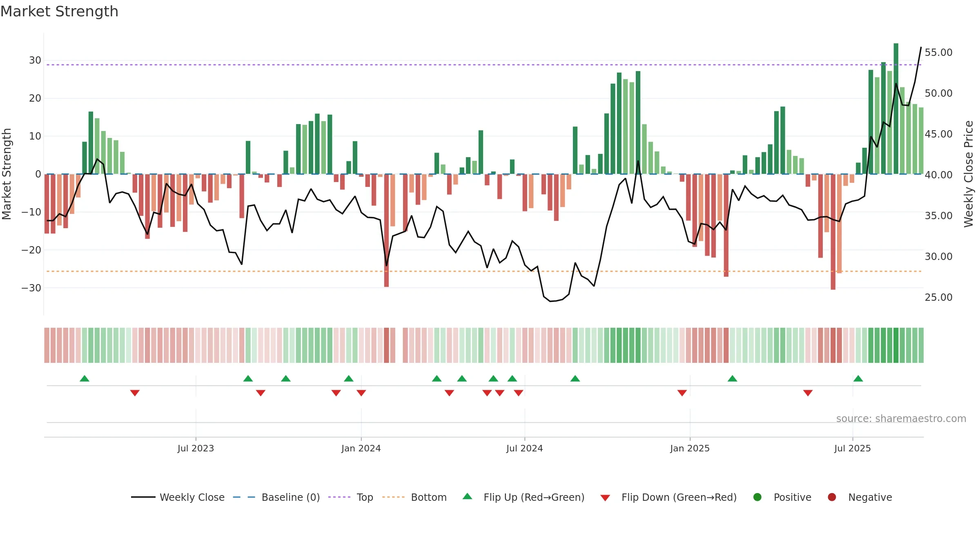Click the '−30' strength axis tick
Image resolution: width=980 pixels, height=551 pixels.
point(31,288)
